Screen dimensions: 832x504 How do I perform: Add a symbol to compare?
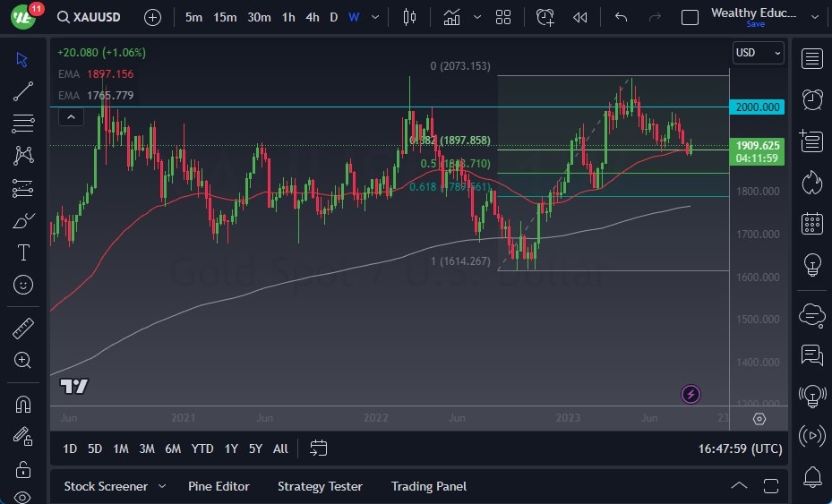[152, 18]
